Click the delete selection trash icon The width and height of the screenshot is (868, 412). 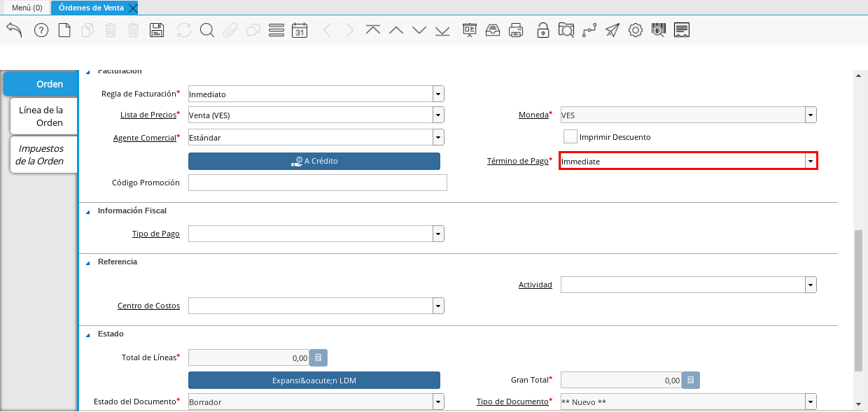pyautogui.click(x=134, y=30)
